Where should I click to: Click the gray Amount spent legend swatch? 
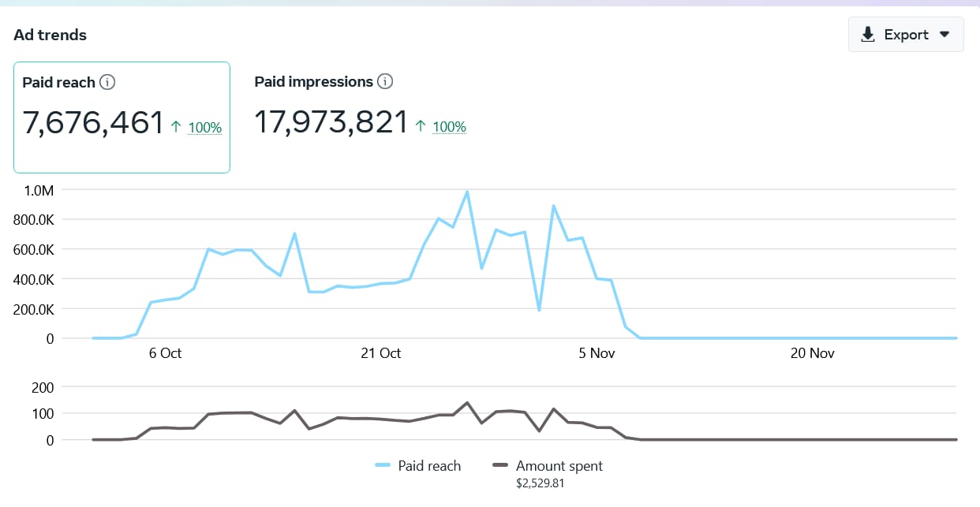coord(499,466)
